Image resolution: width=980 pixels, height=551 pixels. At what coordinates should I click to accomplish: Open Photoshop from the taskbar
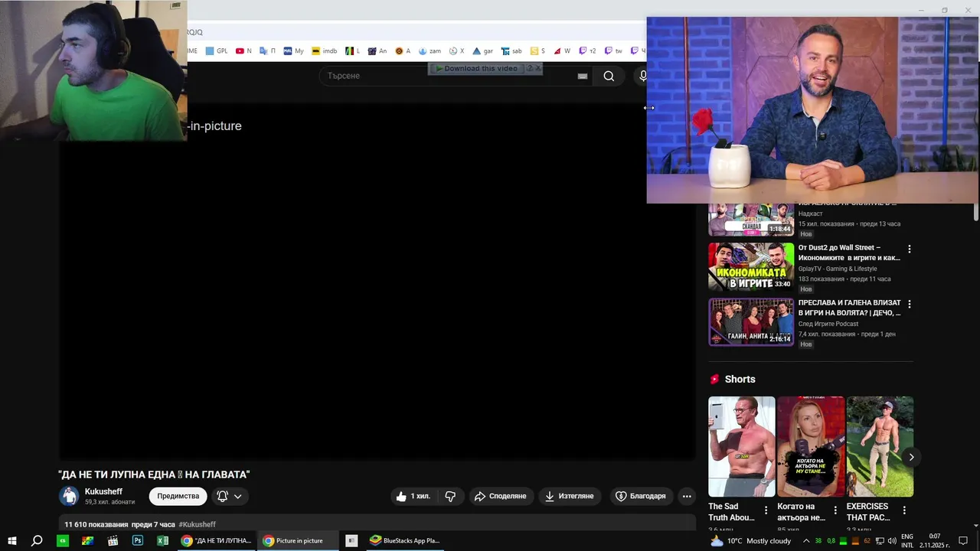[138, 540]
